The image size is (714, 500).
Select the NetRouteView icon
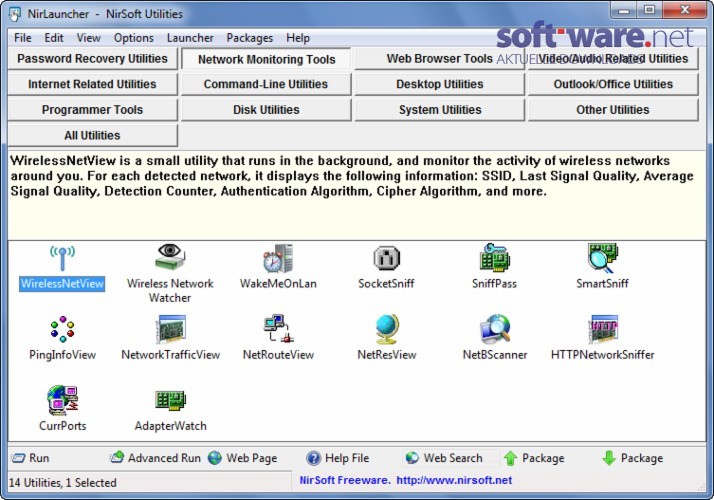click(278, 328)
